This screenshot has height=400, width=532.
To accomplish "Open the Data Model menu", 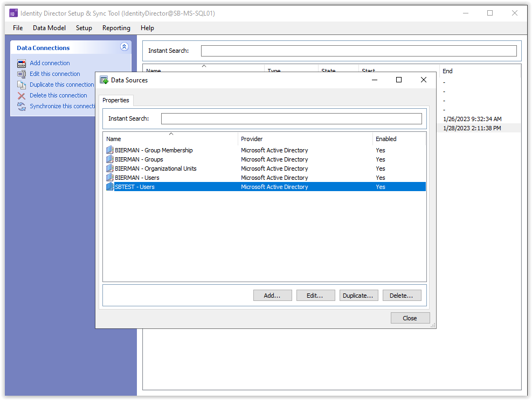I will click(x=49, y=28).
